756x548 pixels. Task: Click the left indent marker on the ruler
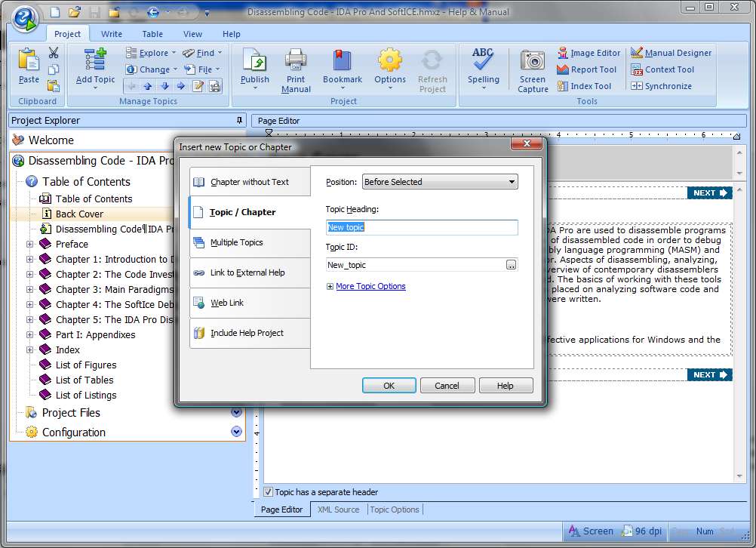click(x=269, y=134)
